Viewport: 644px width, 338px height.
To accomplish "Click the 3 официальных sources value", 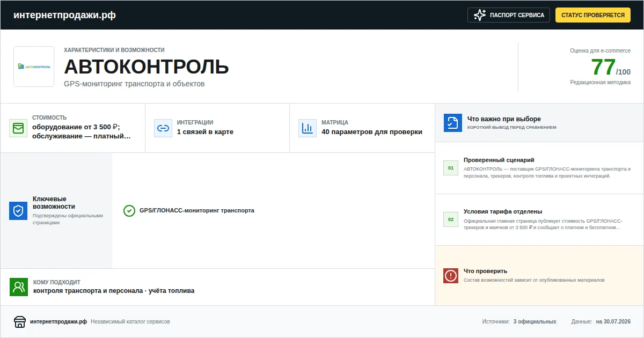I will (535, 322).
